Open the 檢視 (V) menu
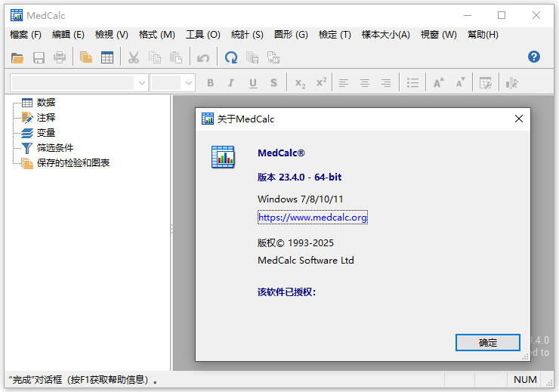This screenshot has height=392, width=559. tap(112, 35)
